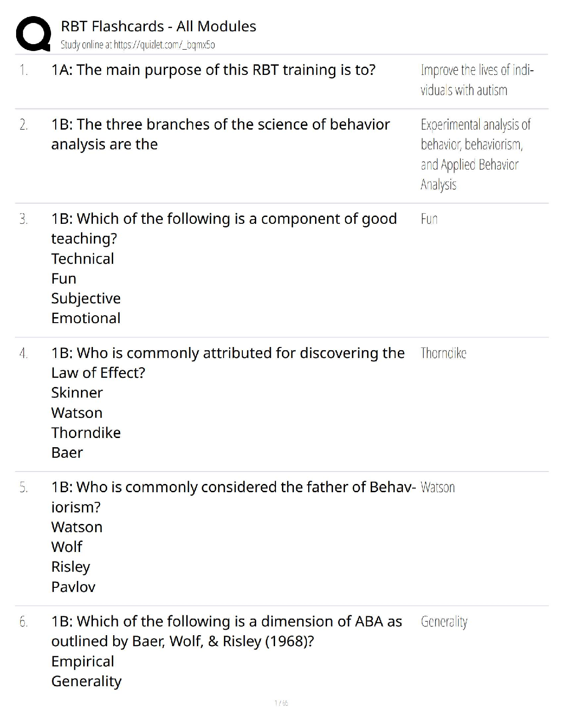Select the question about RBT training purpose
The height and width of the screenshot is (728, 563).
pyautogui.click(x=213, y=70)
